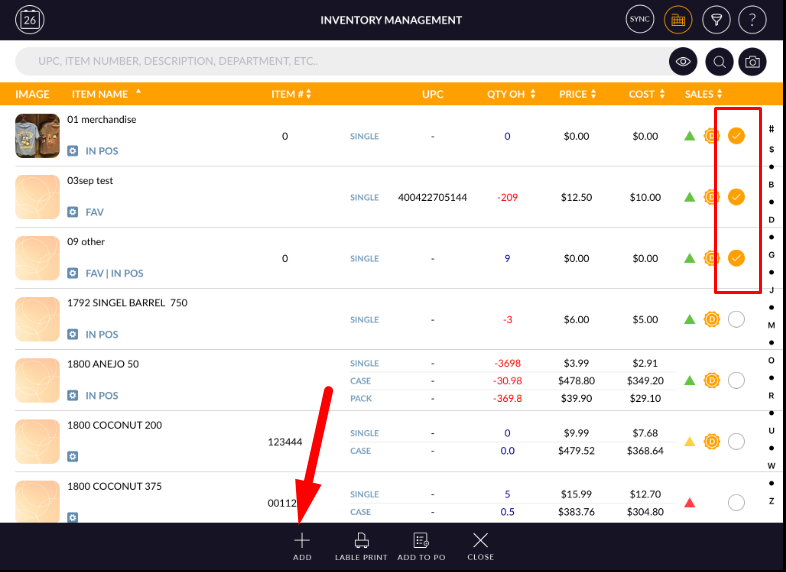The image size is (786, 572).
Task: Click the magnifier search icon
Action: point(719,62)
